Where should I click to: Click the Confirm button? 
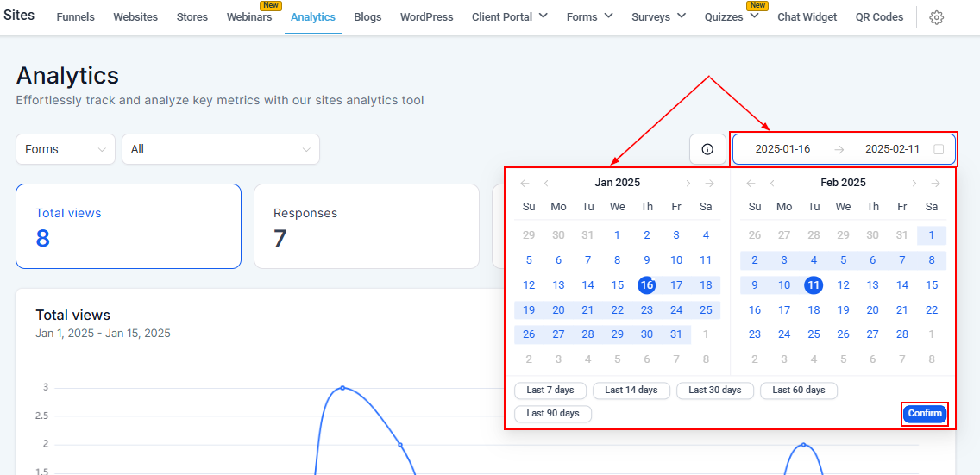(925, 413)
